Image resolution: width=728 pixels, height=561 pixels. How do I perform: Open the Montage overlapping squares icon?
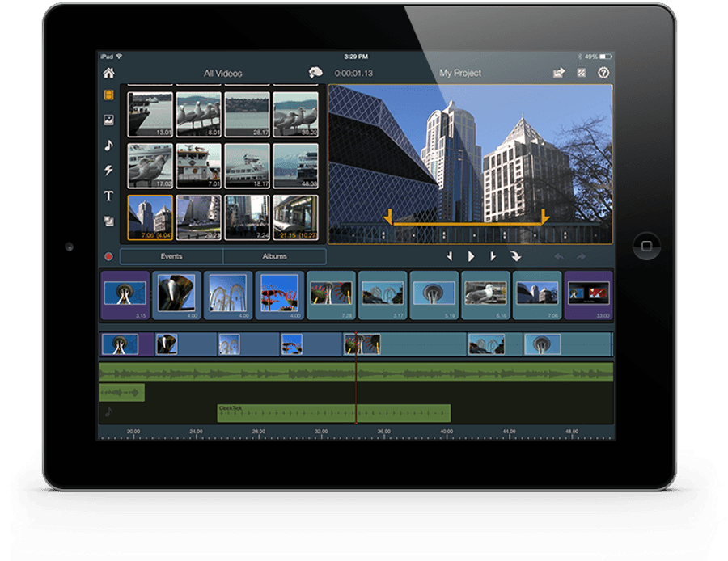click(108, 220)
